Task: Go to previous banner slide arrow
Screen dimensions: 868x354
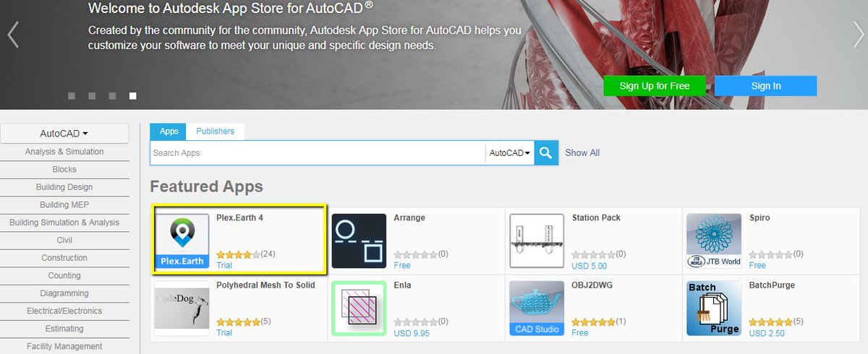Action: coord(13,34)
